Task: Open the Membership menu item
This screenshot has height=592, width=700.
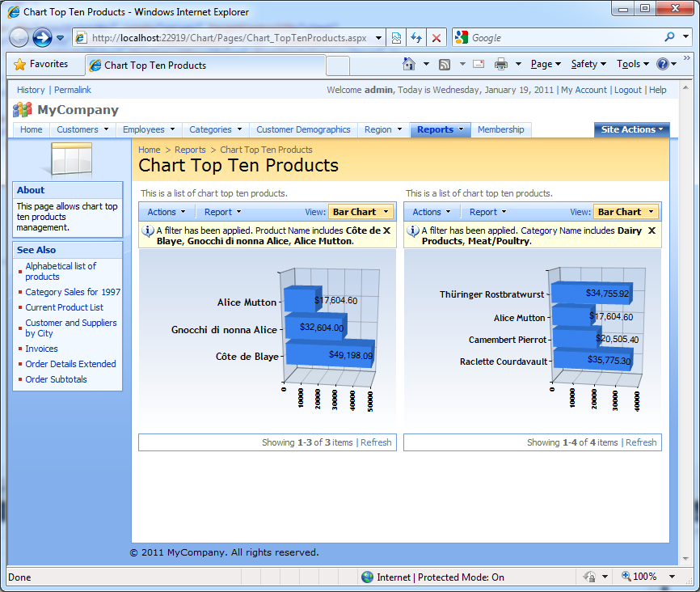Action: pos(501,129)
